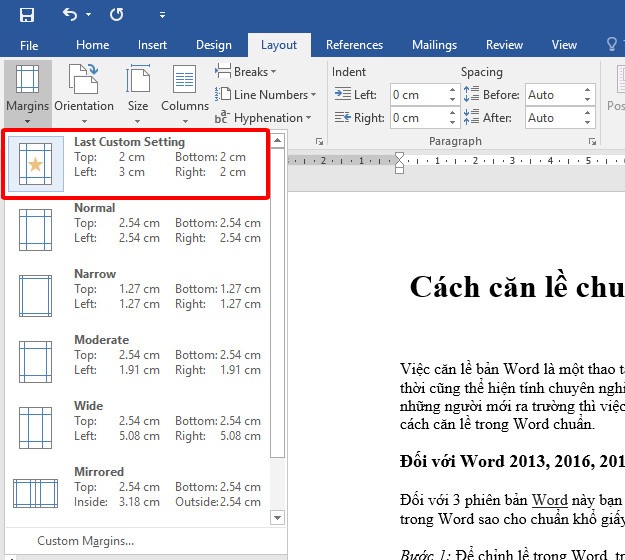Click the Undo arrow icon
625x560 pixels.
[x=70, y=15]
